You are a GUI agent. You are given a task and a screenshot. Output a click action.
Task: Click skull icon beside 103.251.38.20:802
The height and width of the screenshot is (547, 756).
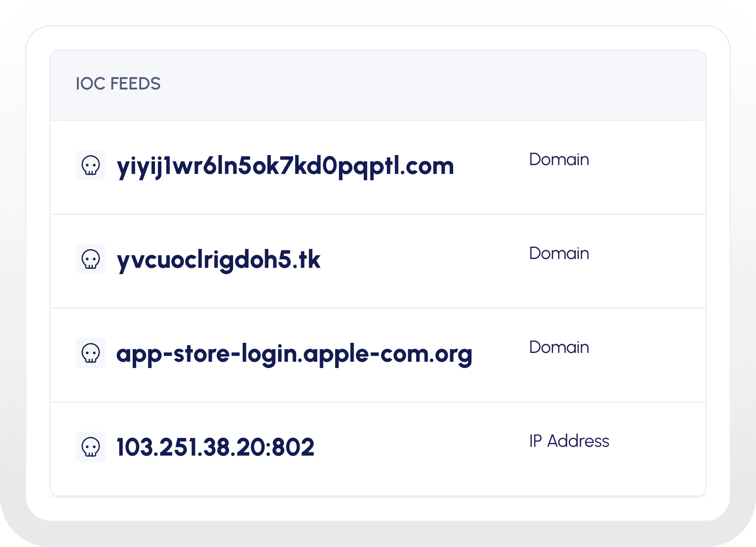point(91,447)
